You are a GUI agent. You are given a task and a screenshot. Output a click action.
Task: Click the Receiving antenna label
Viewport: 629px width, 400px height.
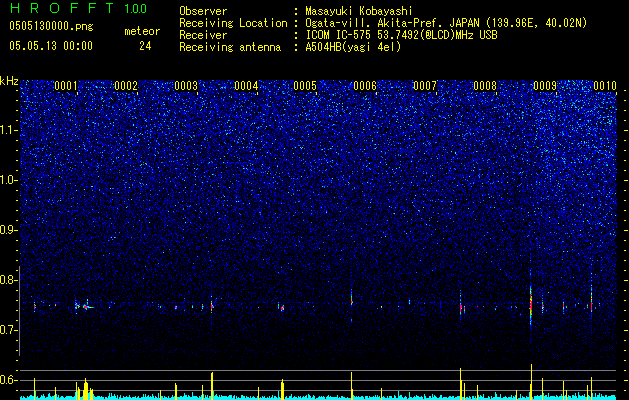pos(230,47)
